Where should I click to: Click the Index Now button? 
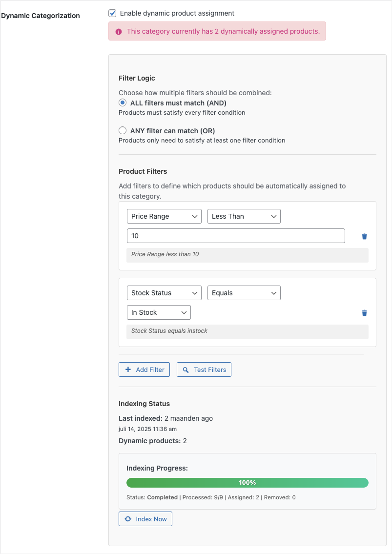pos(145,519)
